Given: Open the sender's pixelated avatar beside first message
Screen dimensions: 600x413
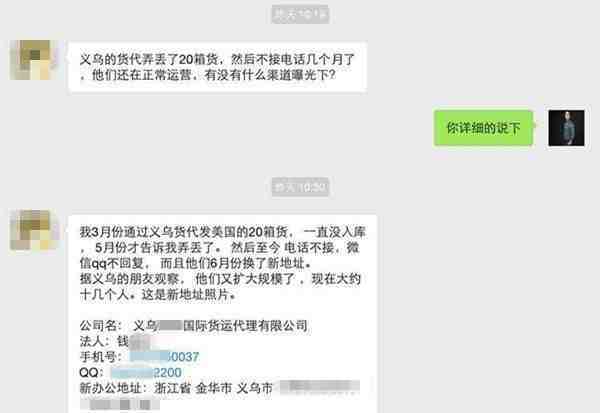Looking at the screenshot, I should [34, 60].
